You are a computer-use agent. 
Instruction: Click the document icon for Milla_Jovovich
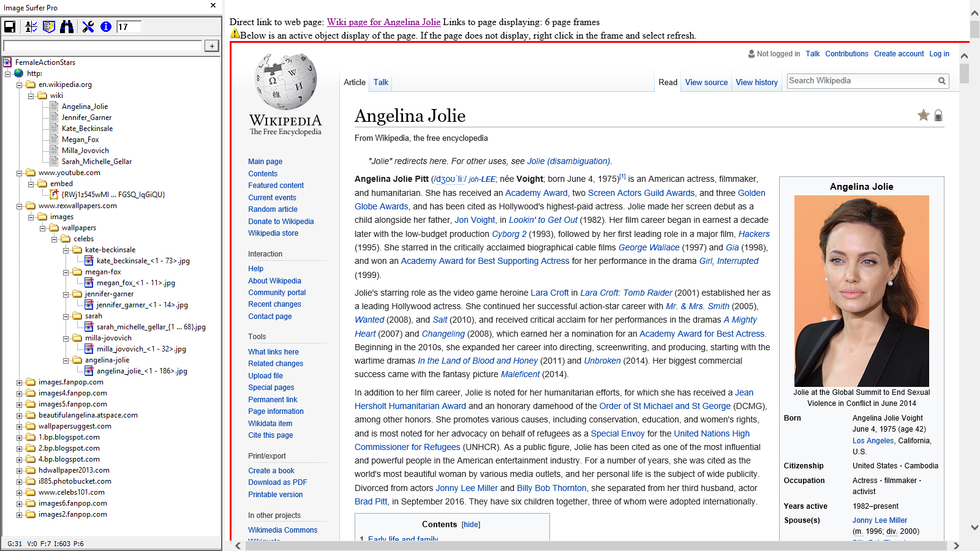pyautogui.click(x=54, y=151)
